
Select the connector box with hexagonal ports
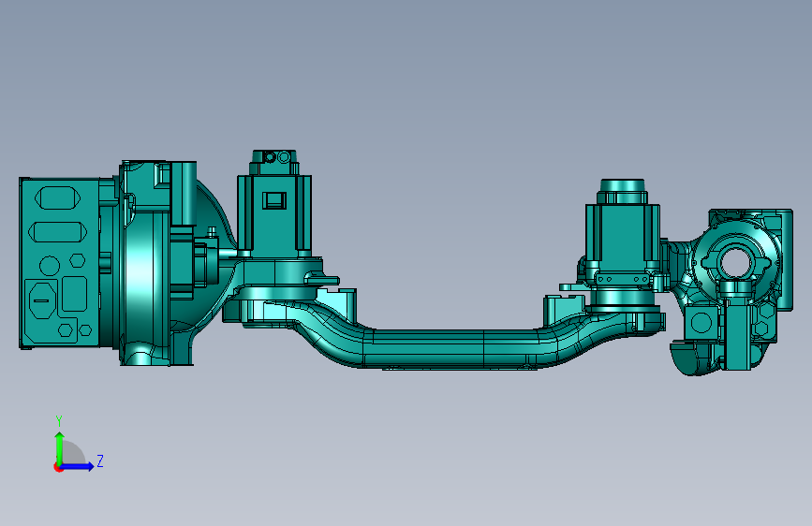click(60, 263)
